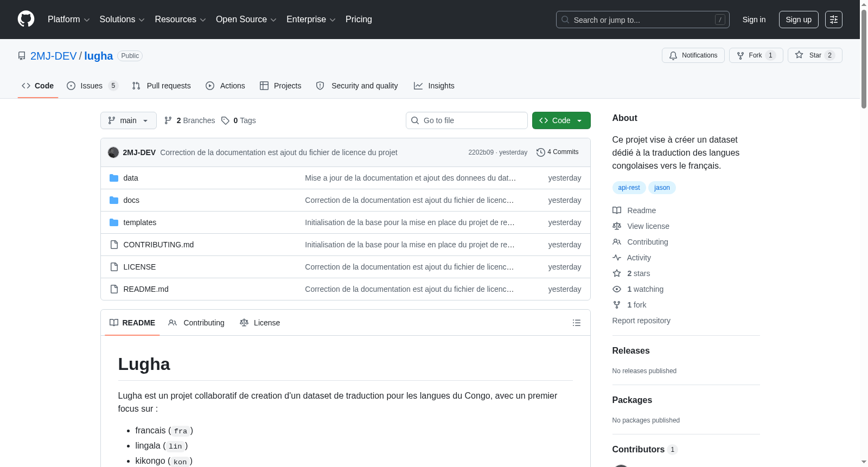Screen dimensions: 868x467
Task: Click the Report repository link
Action: click(x=641, y=321)
